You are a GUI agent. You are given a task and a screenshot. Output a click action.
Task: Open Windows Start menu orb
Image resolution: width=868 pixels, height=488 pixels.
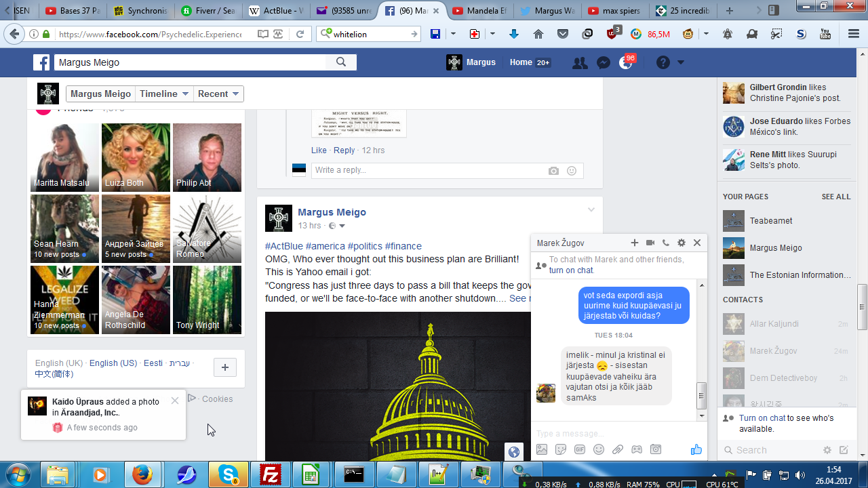click(x=18, y=474)
